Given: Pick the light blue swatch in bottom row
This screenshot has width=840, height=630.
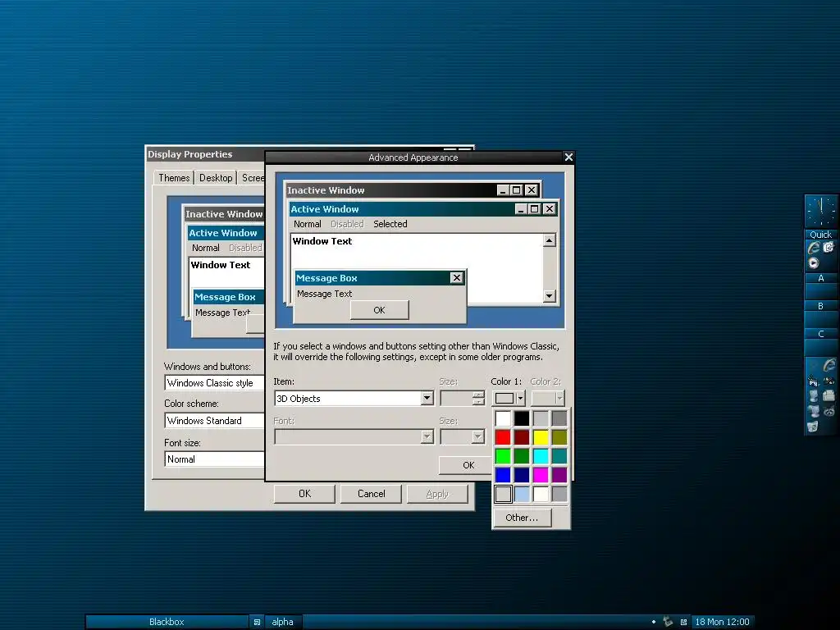Looking at the screenshot, I should click(x=522, y=494).
